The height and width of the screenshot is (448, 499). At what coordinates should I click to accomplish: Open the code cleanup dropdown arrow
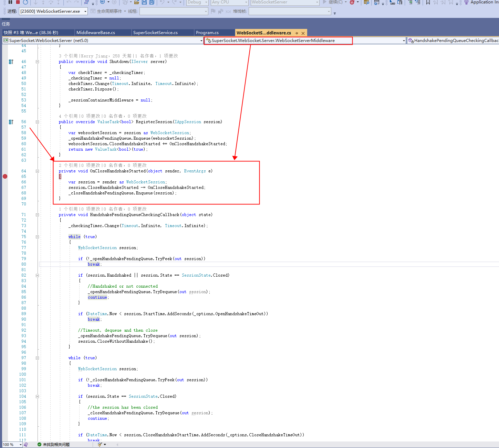(x=105, y=445)
